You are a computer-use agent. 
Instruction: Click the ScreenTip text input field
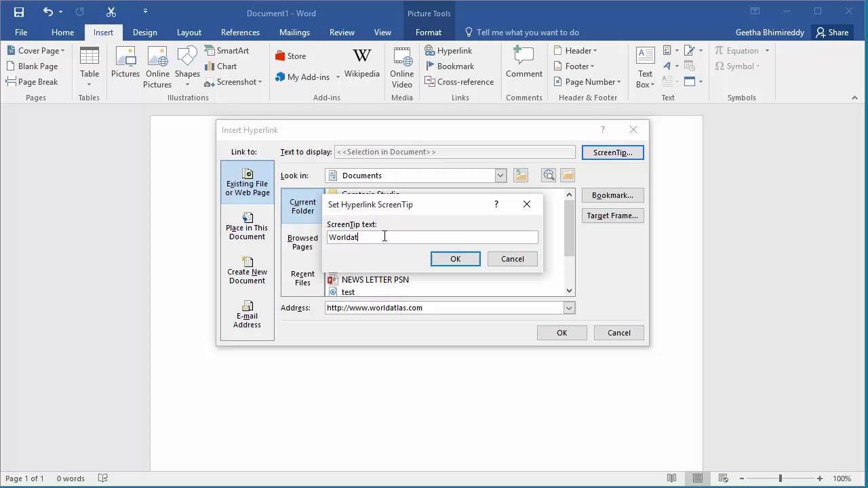tap(432, 237)
